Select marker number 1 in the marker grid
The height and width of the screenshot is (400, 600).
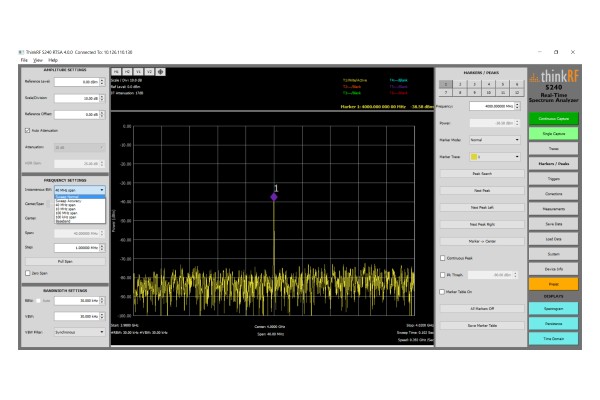coord(446,84)
